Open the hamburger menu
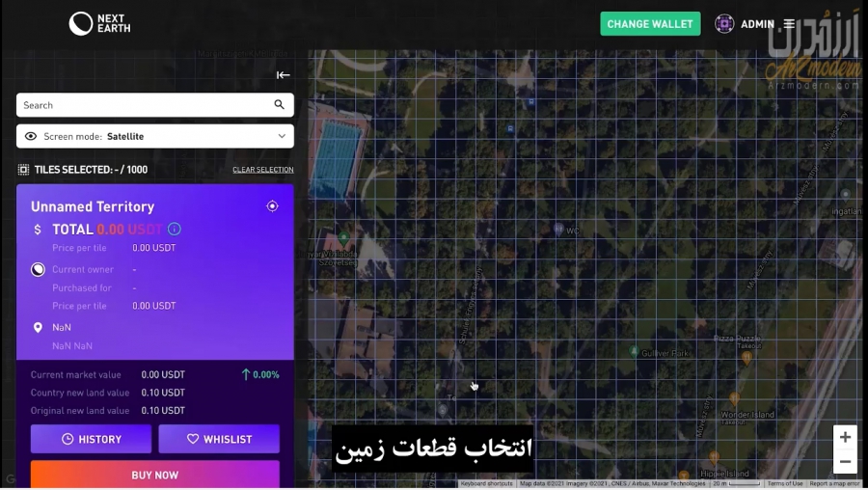Viewport: 868px width, 490px height. pos(789,24)
